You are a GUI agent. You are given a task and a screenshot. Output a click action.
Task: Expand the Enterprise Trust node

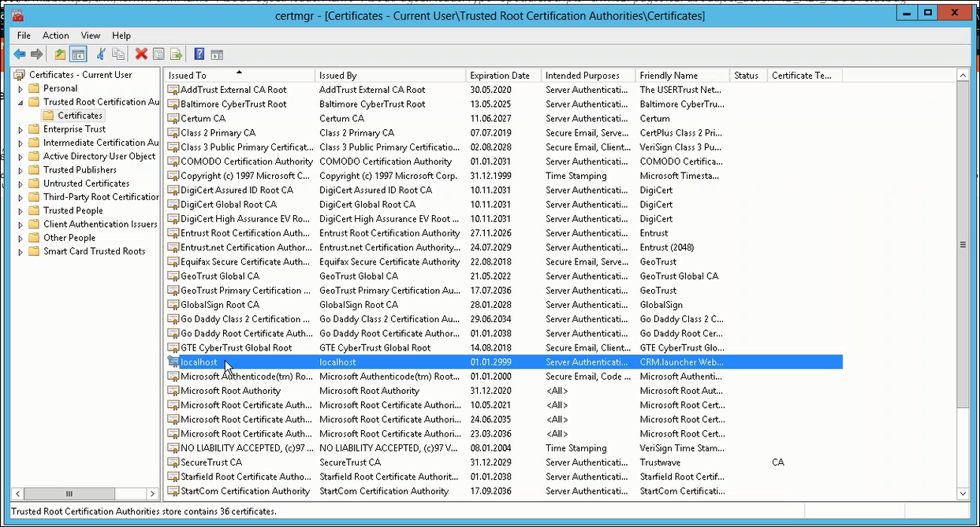point(20,129)
